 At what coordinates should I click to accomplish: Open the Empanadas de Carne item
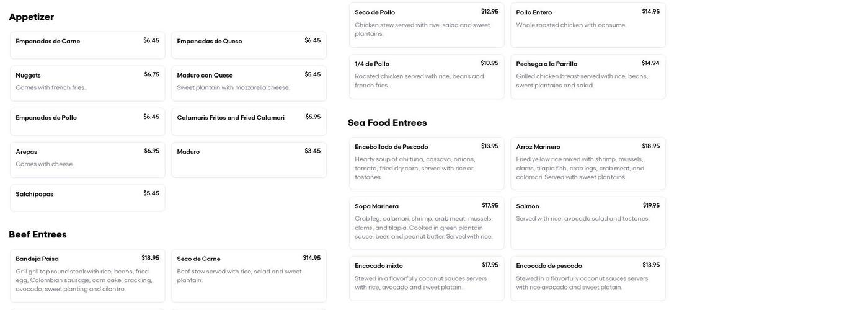pyautogui.click(x=87, y=45)
